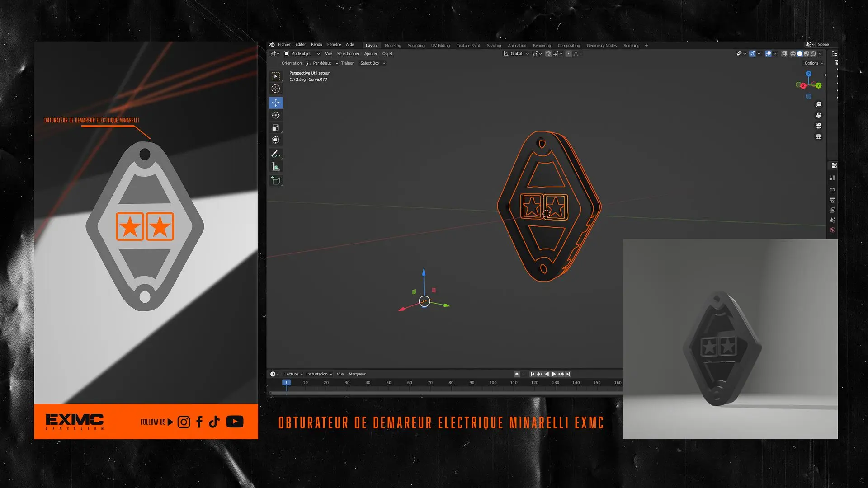868x488 pixels.
Task: Open the Éditer menu
Action: [x=301, y=45]
